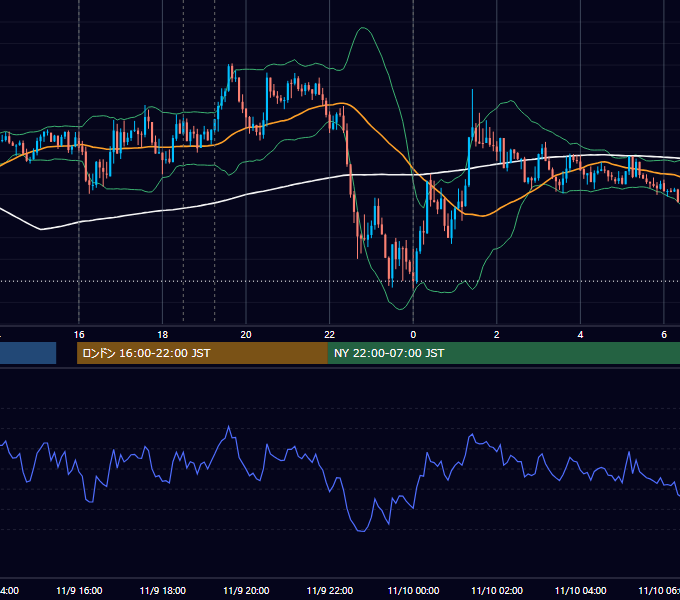Viewport: 680px width, 600px height.
Task: Click the upper time axis label 20
Action: (x=246, y=335)
